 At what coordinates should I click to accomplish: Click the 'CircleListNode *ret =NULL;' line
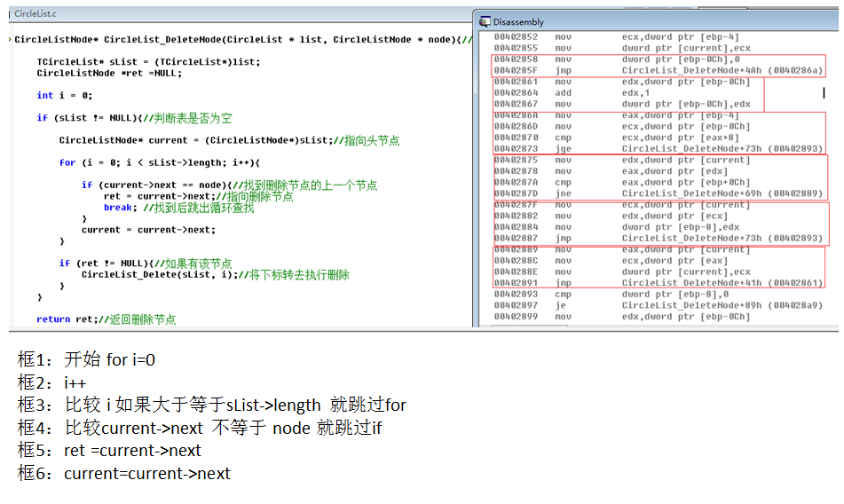coord(109,73)
